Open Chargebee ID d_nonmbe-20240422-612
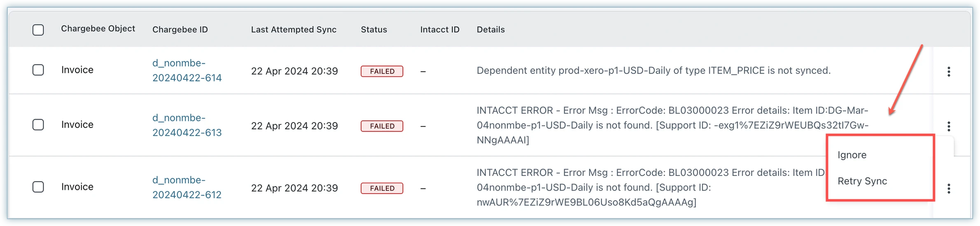The height and width of the screenshot is (226, 980). [x=187, y=187]
